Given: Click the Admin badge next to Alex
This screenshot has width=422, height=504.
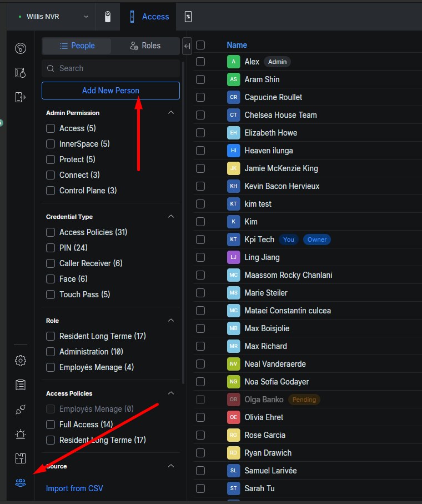Looking at the screenshot, I should click(x=277, y=62).
